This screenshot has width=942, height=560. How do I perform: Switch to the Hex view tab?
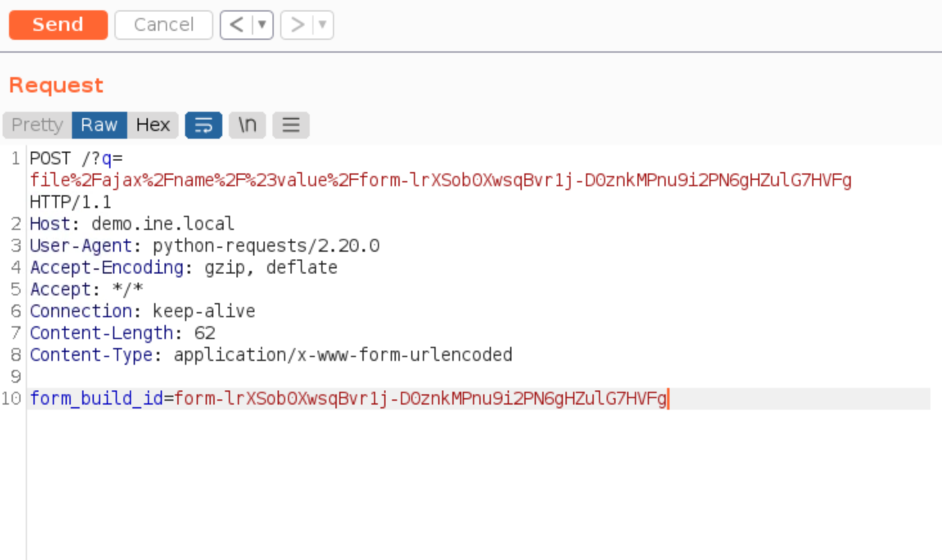click(x=153, y=125)
